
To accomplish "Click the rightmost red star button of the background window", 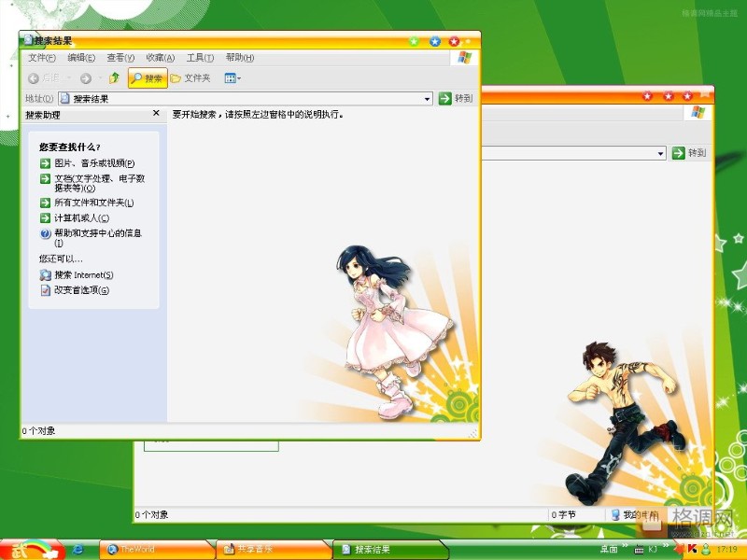I will [687, 96].
